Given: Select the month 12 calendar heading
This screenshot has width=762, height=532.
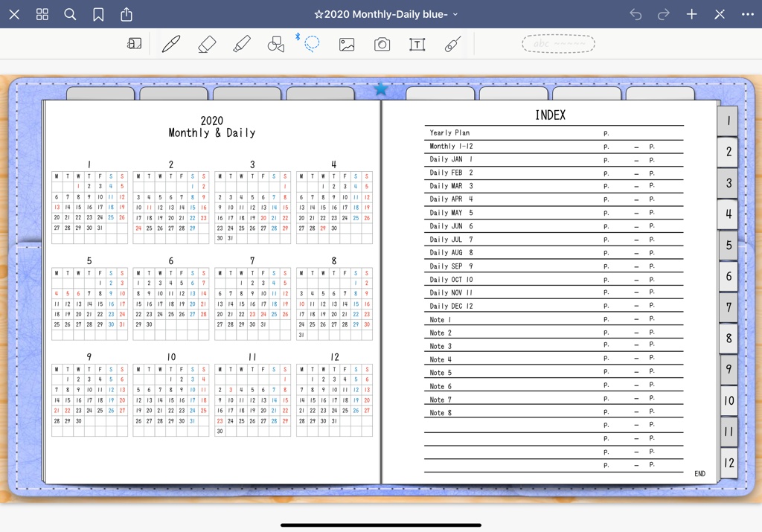Looking at the screenshot, I should [x=334, y=357].
